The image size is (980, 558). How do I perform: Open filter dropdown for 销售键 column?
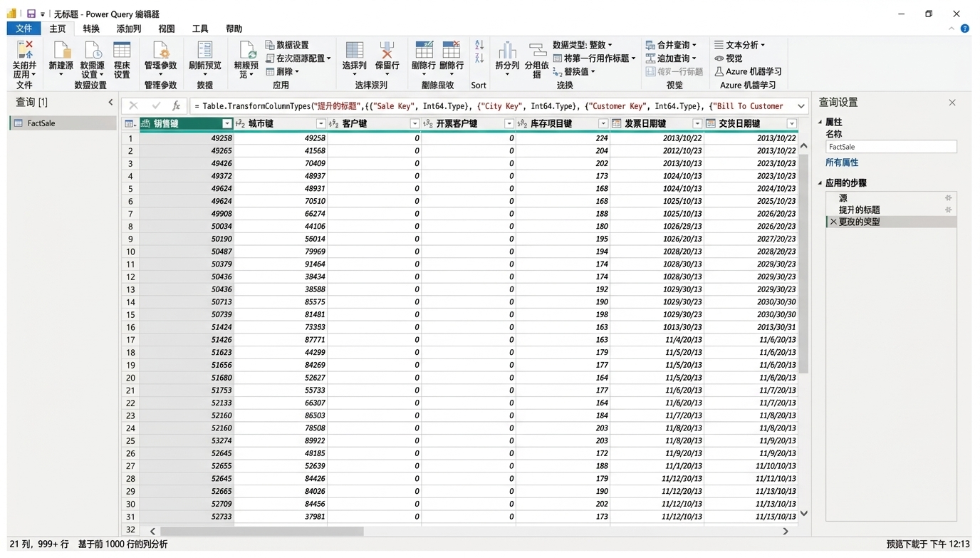point(226,124)
